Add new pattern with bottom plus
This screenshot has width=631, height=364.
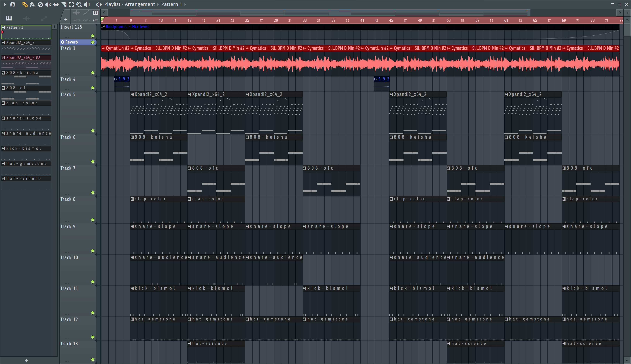(x=26, y=360)
